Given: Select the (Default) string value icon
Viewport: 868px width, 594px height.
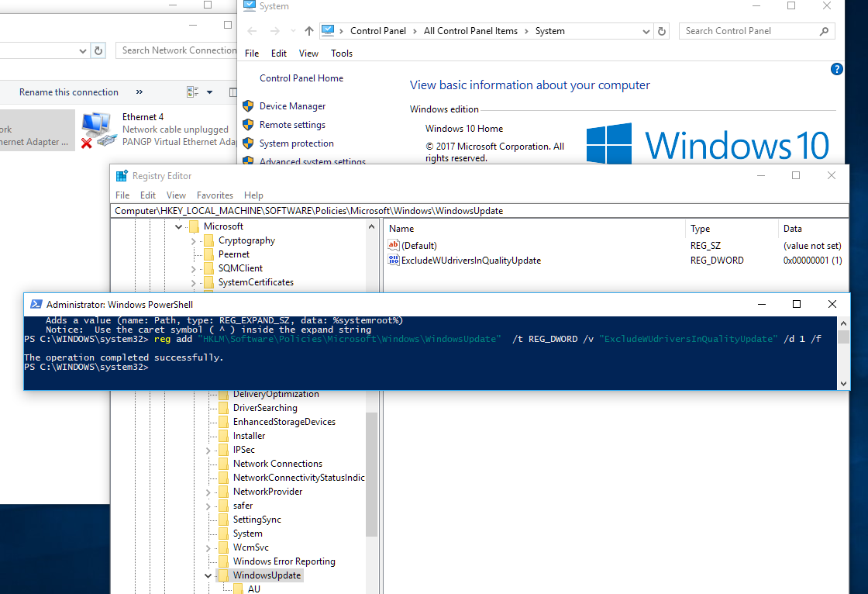Looking at the screenshot, I should point(394,245).
